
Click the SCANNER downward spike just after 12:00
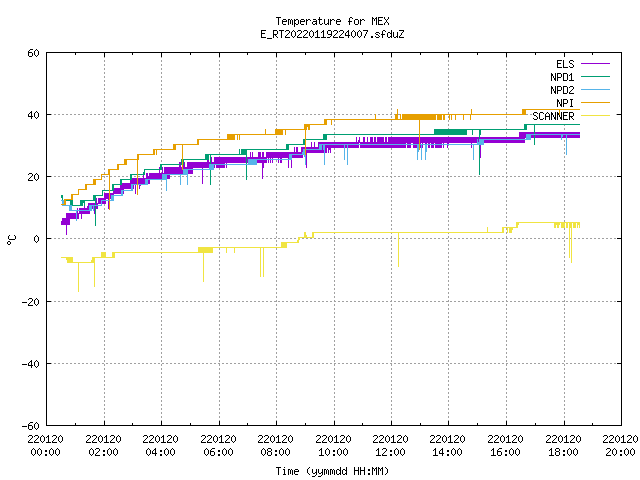pyautogui.click(x=398, y=250)
